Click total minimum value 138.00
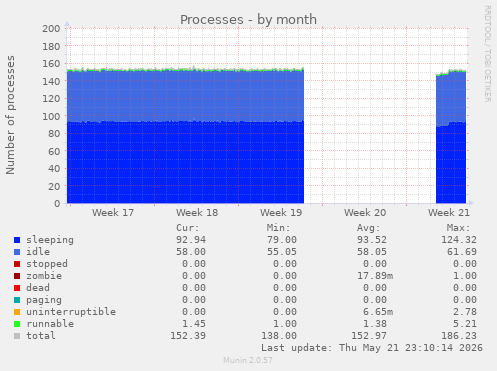 point(279,336)
